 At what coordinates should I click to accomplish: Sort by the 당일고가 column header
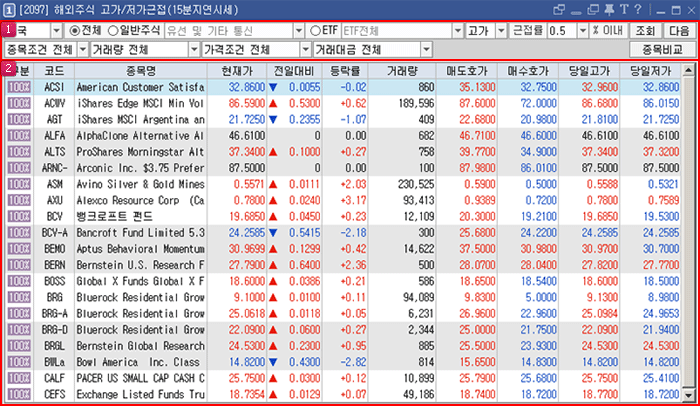point(589,71)
